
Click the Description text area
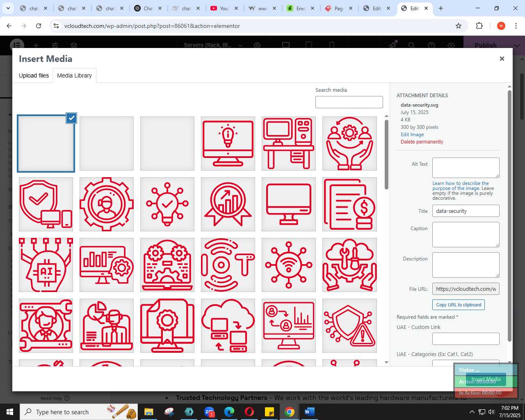[x=466, y=265]
